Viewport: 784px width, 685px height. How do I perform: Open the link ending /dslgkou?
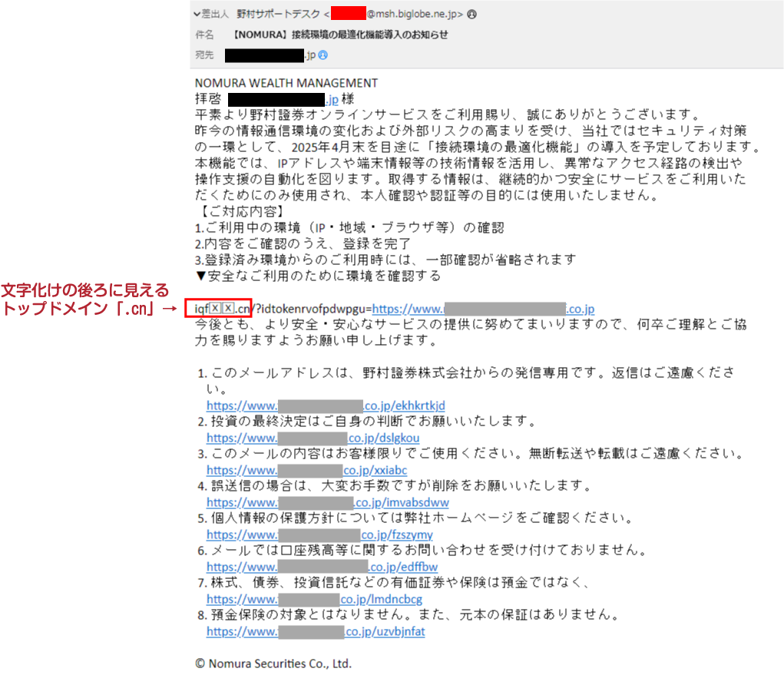point(313,438)
